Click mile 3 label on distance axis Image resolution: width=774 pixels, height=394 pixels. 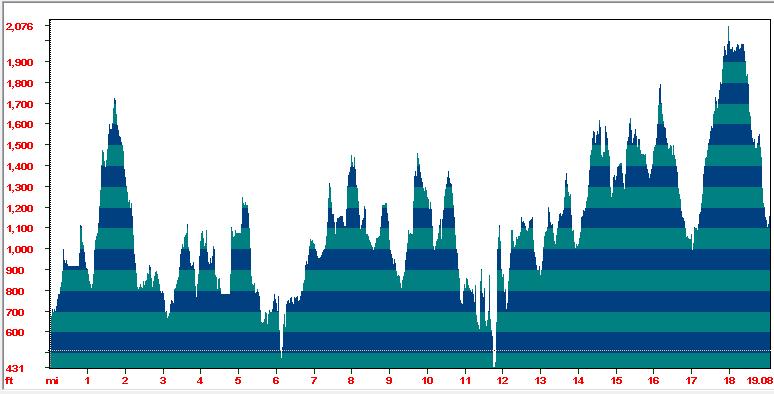(x=163, y=381)
